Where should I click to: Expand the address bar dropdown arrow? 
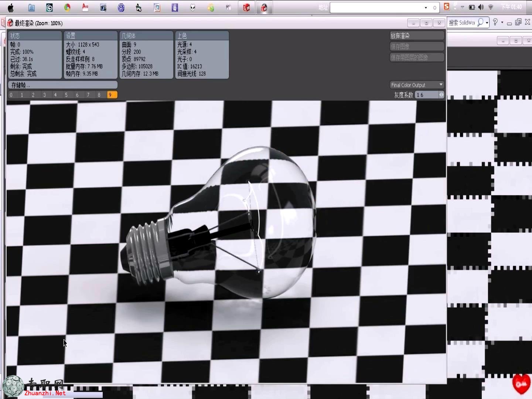[426, 8]
